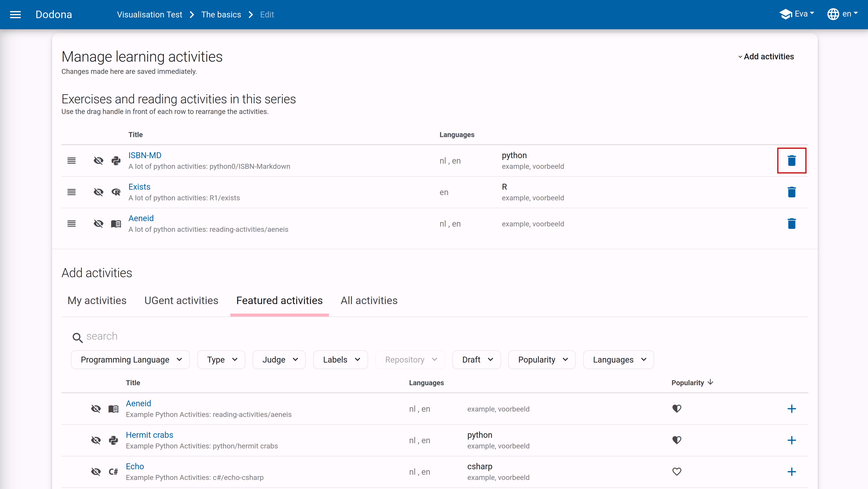This screenshot has width=868, height=489.
Task: Open the Programming Language filter dropdown
Action: coord(130,360)
